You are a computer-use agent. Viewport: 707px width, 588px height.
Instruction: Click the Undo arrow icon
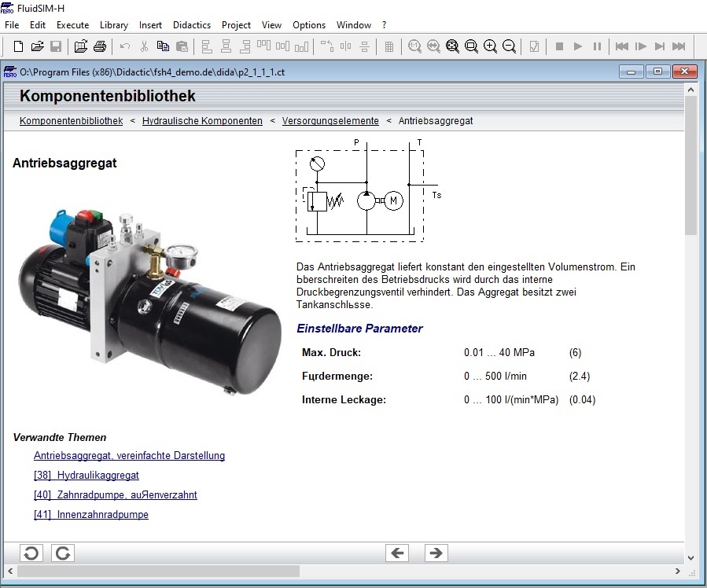(125, 46)
